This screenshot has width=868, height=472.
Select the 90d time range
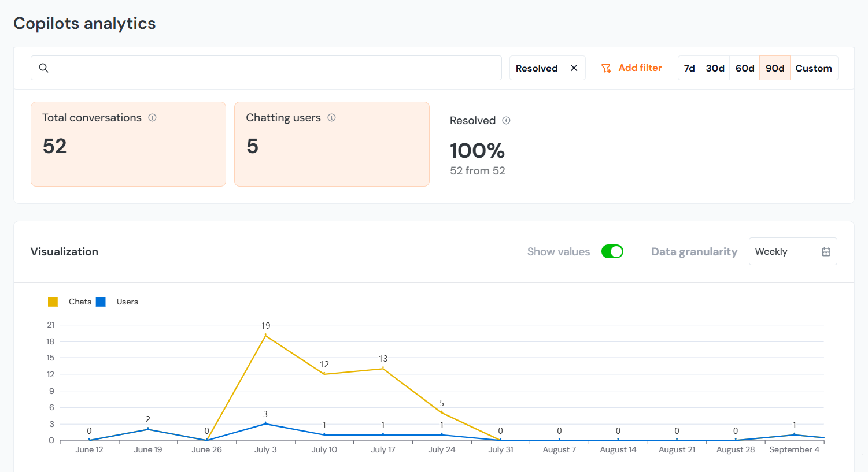click(x=775, y=68)
